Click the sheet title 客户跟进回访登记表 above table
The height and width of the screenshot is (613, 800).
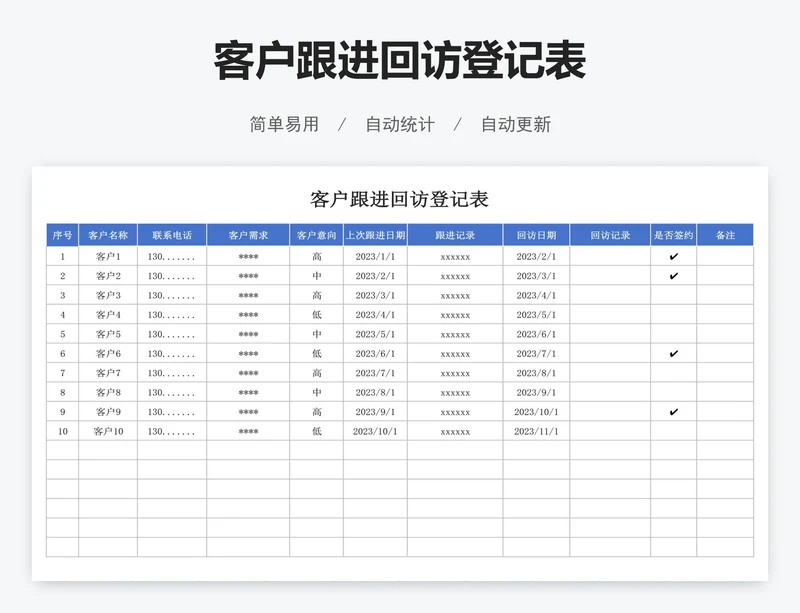pos(399,199)
